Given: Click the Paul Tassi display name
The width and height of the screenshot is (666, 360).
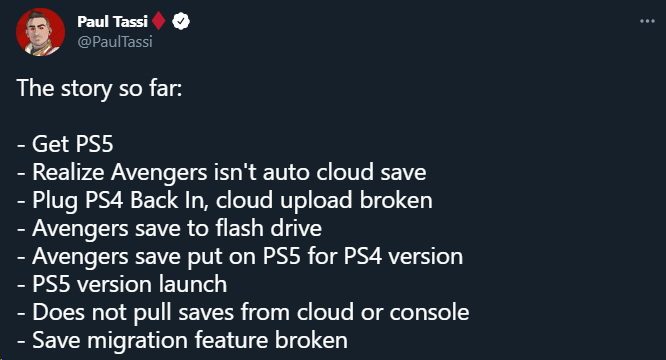Looking at the screenshot, I should (112, 21).
